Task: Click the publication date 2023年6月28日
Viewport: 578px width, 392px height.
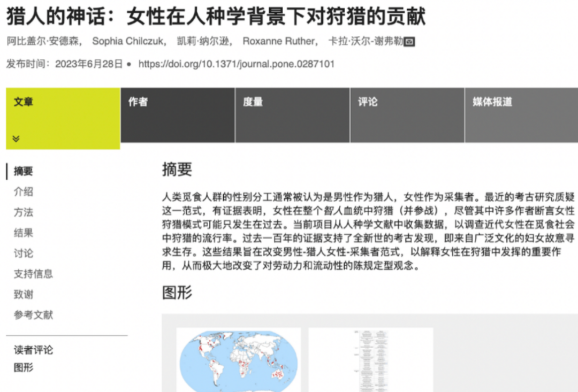Action: pyautogui.click(x=89, y=64)
